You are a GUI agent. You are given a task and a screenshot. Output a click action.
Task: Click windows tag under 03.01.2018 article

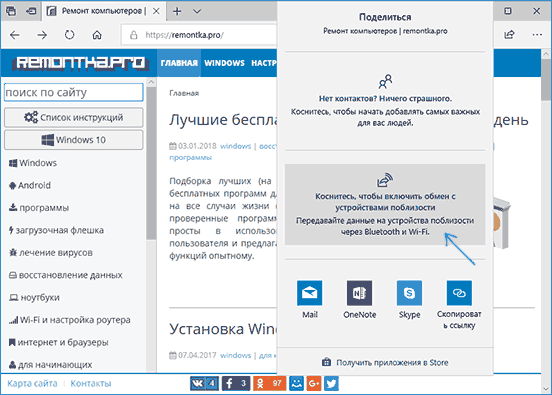[x=236, y=146]
